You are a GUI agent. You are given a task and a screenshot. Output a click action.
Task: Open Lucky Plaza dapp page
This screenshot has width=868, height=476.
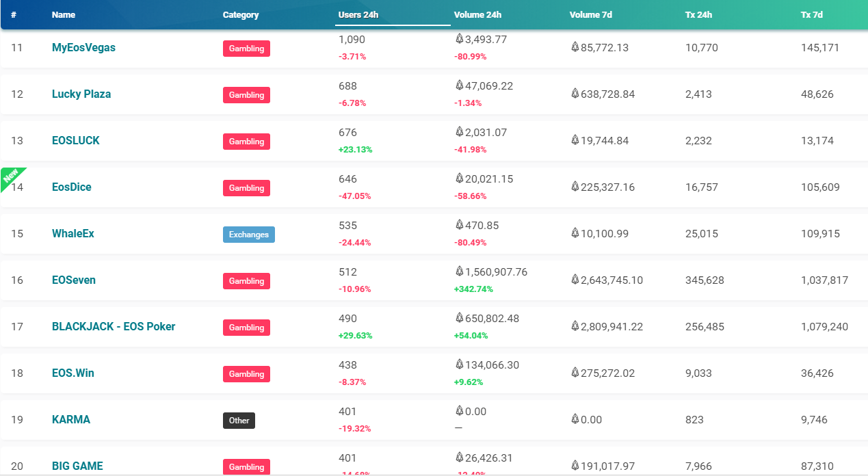(81, 94)
